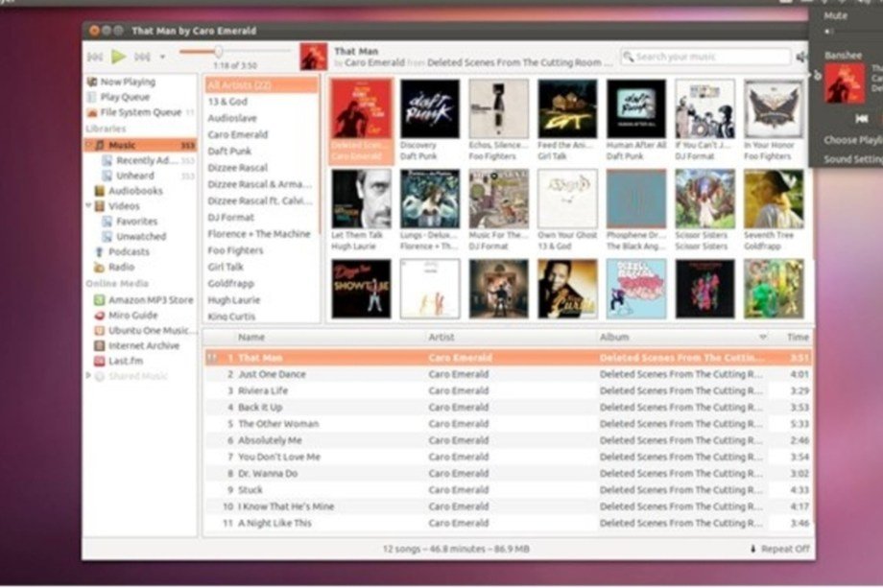
Task: Click the now playing cover art in header
Action: (313, 57)
